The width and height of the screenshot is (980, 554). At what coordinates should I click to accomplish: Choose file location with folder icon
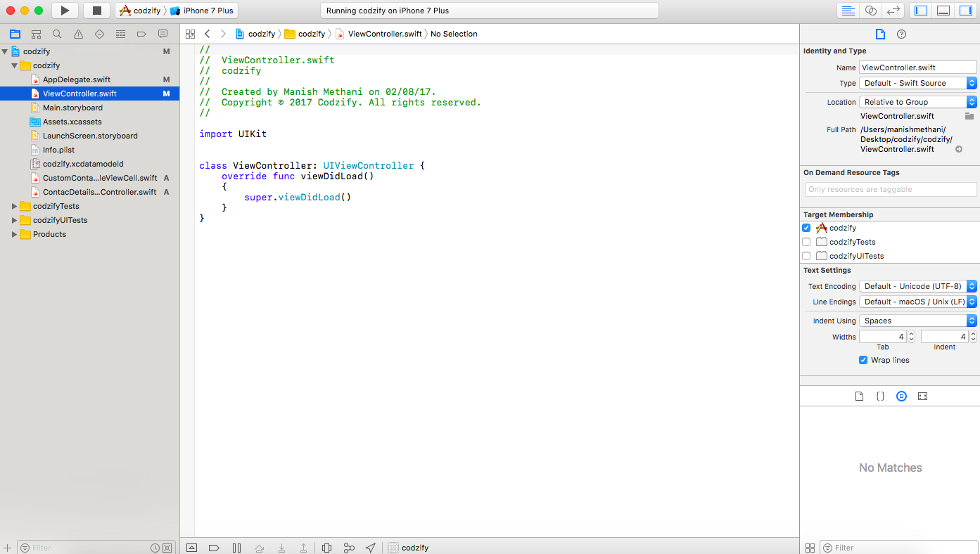point(969,116)
